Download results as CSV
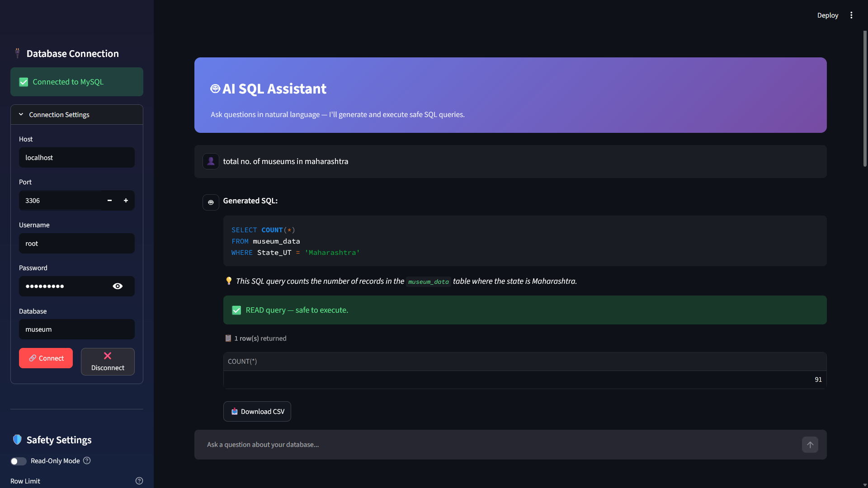This screenshot has width=868, height=488. 257,412
